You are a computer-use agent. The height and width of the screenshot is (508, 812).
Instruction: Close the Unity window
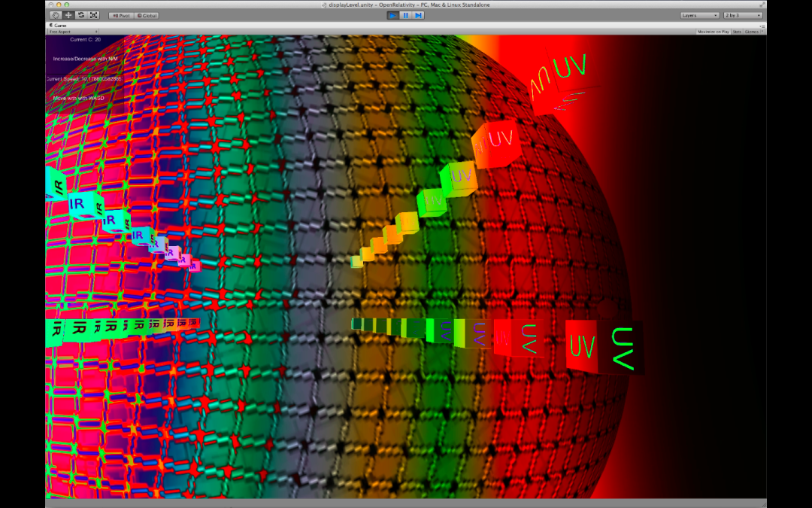click(51, 5)
